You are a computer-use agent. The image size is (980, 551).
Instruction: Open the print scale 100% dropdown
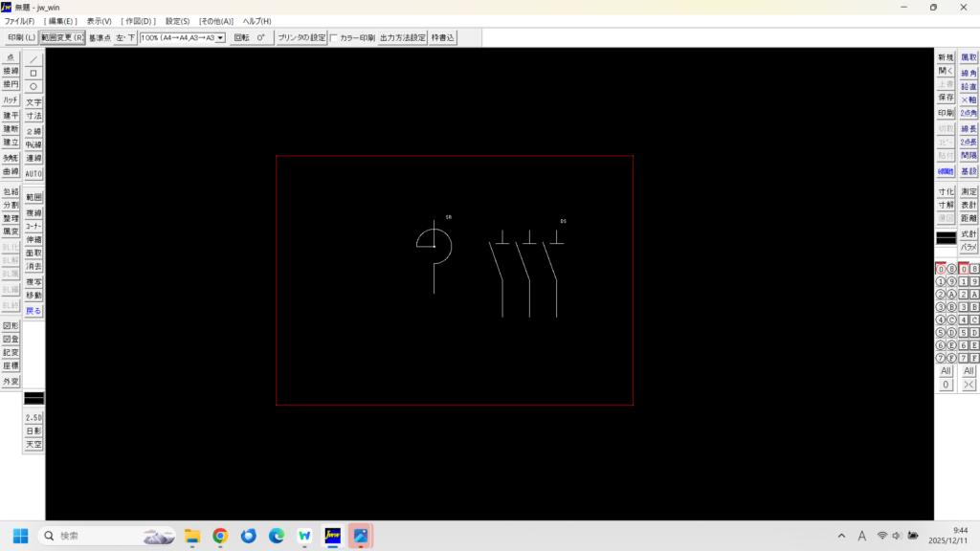183,38
